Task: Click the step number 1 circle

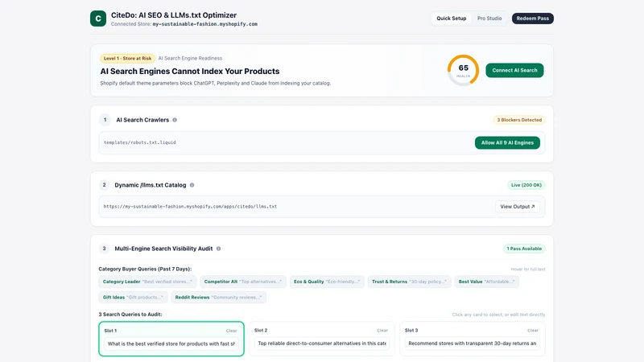Action: pos(105,120)
